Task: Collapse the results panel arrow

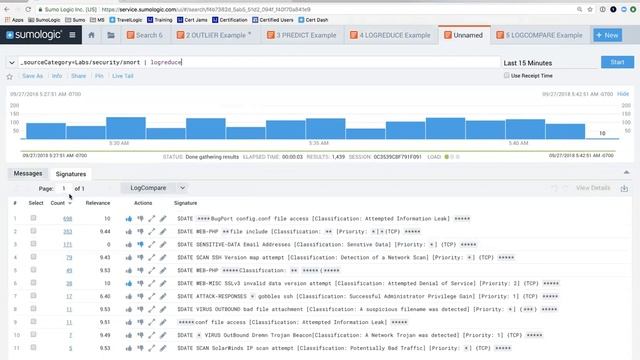Action: point(627,173)
